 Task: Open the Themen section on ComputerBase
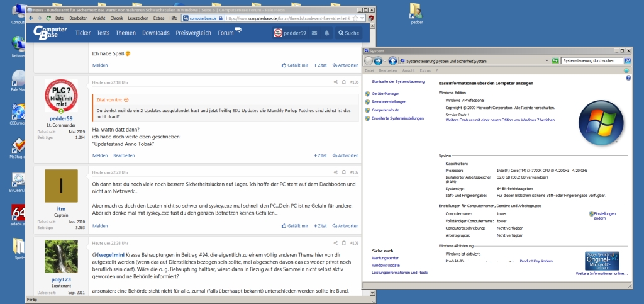click(x=126, y=33)
